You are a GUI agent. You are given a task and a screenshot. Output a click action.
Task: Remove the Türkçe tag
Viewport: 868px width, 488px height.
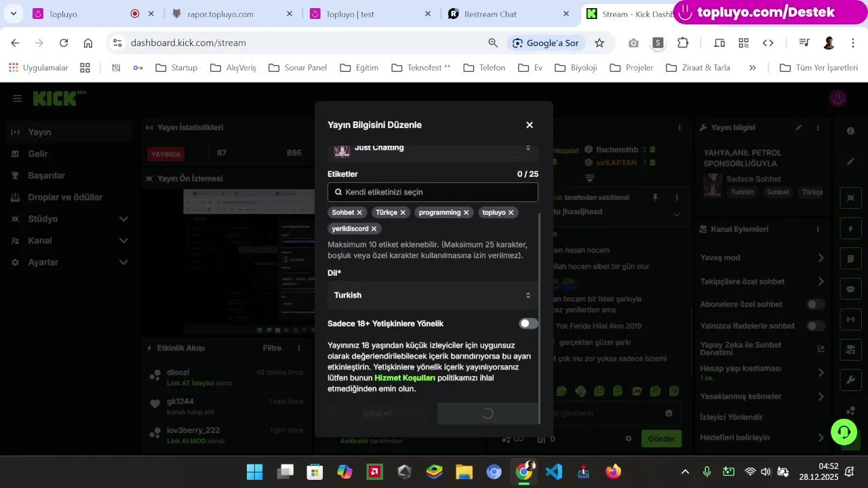tap(403, 212)
